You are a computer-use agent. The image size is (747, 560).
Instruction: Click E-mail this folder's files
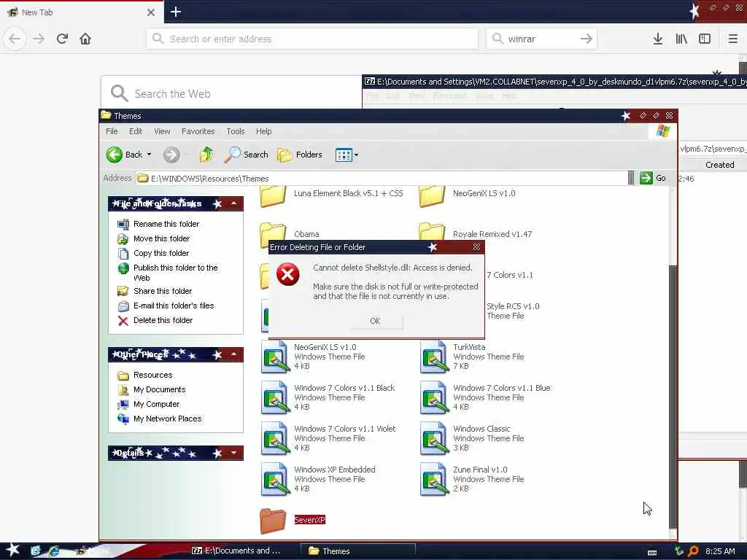click(x=174, y=306)
